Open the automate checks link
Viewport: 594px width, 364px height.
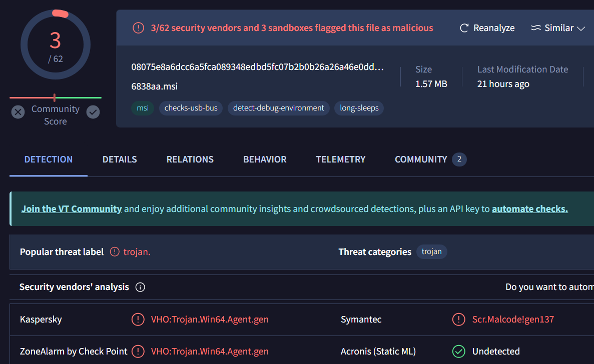pos(529,209)
